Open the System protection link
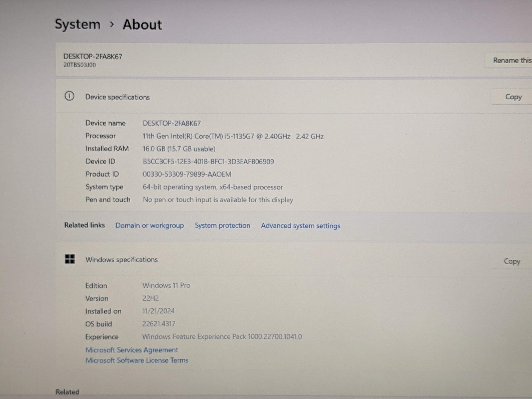This screenshot has height=399, width=532. point(222,225)
